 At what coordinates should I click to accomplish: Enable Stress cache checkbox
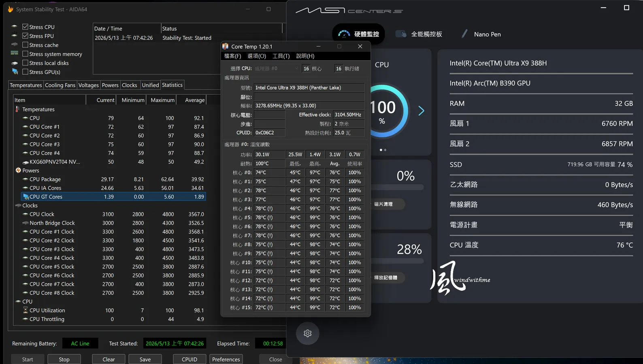pos(25,45)
